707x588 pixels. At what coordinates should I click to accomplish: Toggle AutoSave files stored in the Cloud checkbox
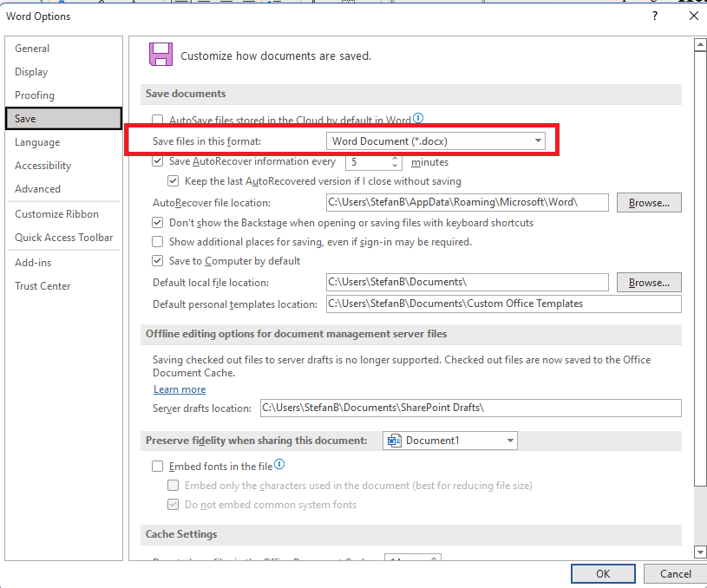[157, 120]
